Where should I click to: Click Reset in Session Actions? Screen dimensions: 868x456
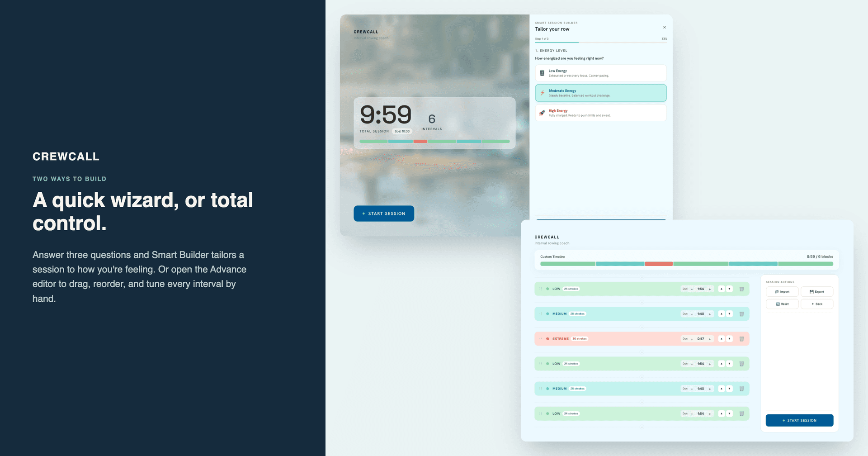coord(782,304)
